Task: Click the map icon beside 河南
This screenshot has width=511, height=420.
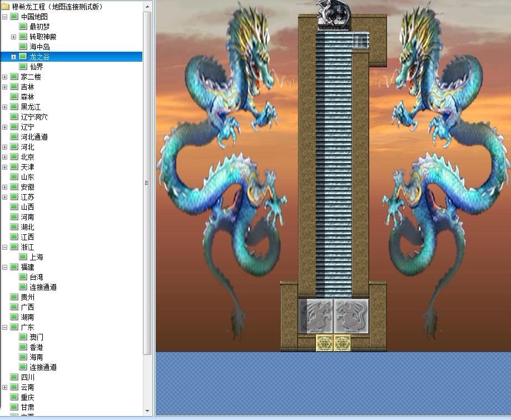Action: (14, 217)
